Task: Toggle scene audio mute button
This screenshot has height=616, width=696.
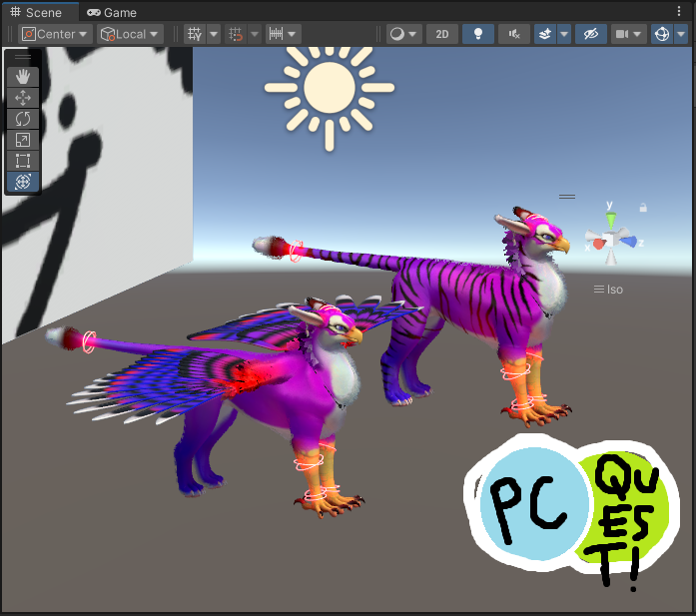Action: (514, 34)
